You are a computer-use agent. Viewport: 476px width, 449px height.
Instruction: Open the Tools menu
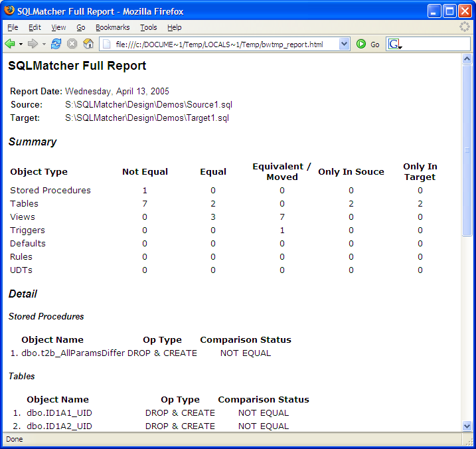[x=149, y=27]
